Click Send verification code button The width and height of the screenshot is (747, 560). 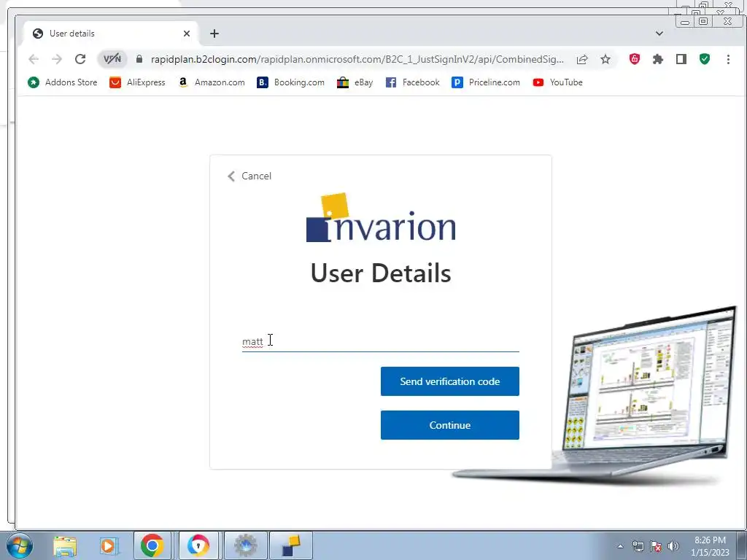[x=449, y=381]
